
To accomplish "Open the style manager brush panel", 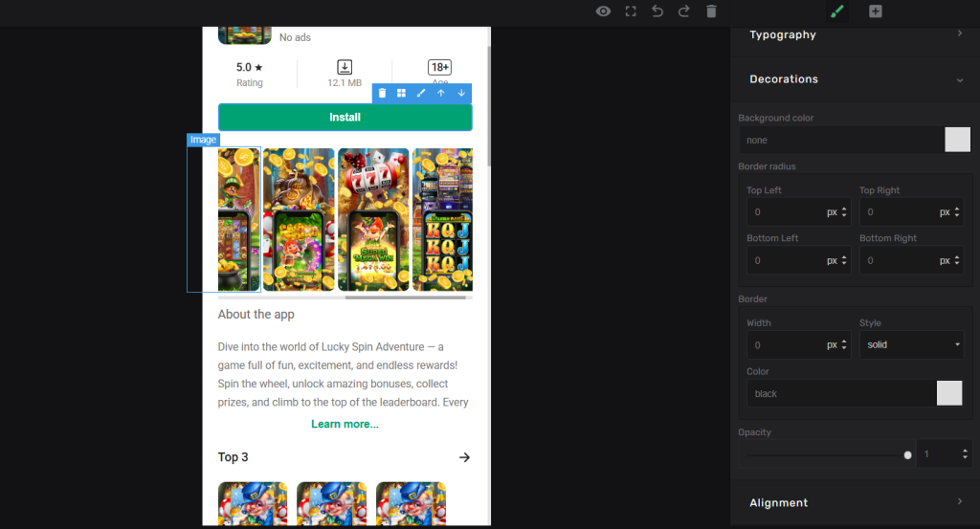I will tap(836, 11).
